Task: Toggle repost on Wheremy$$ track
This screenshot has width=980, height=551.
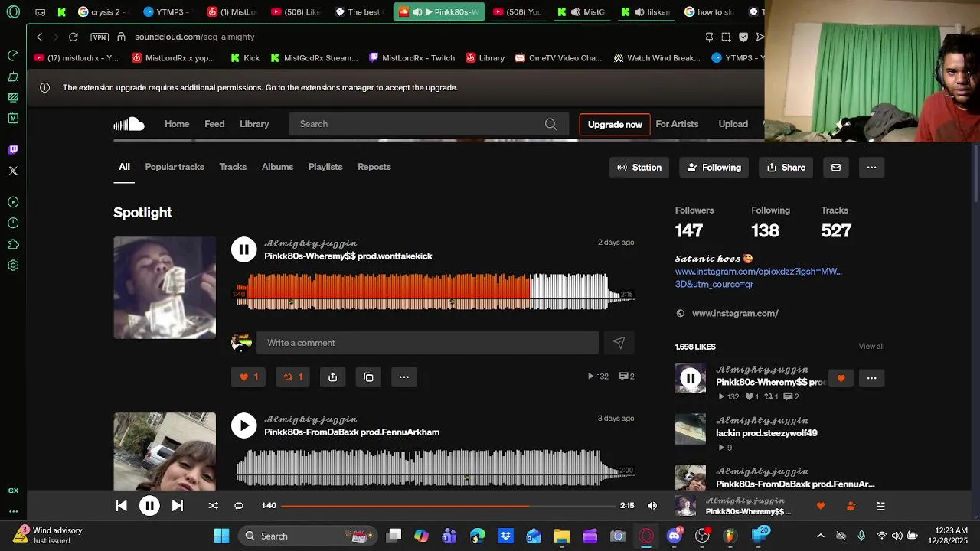Action: pos(292,377)
